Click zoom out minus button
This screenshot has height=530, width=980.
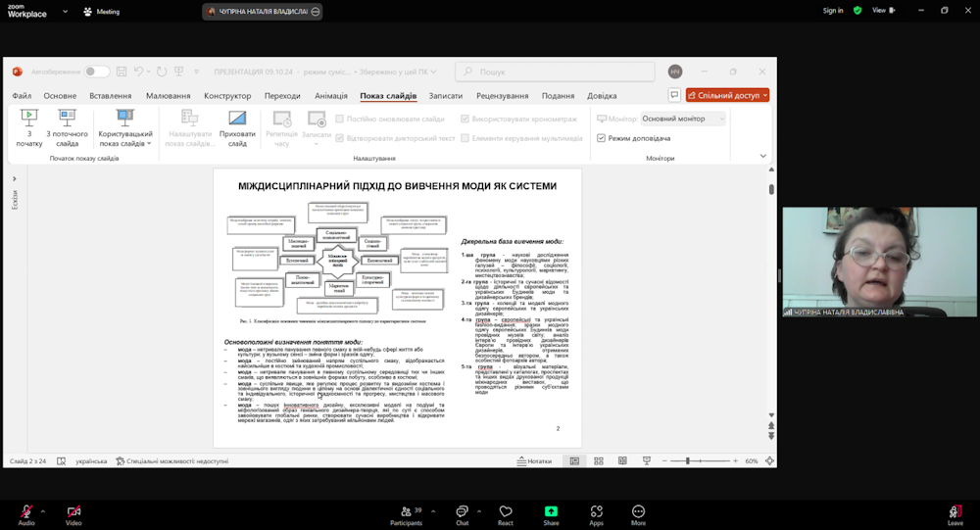pyautogui.click(x=664, y=461)
